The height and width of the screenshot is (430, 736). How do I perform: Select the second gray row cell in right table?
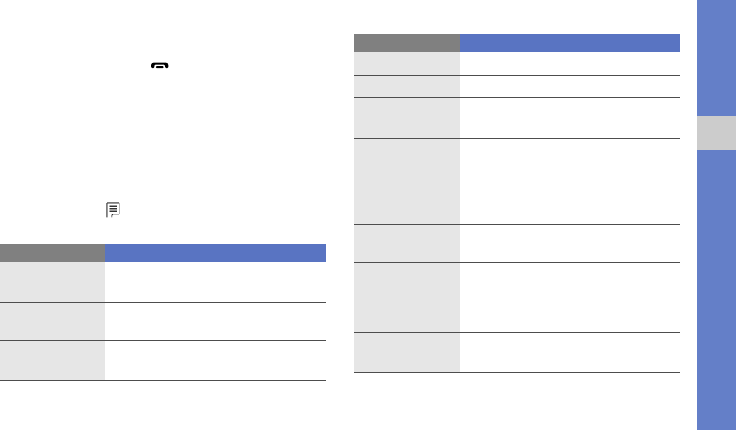[x=407, y=86]
